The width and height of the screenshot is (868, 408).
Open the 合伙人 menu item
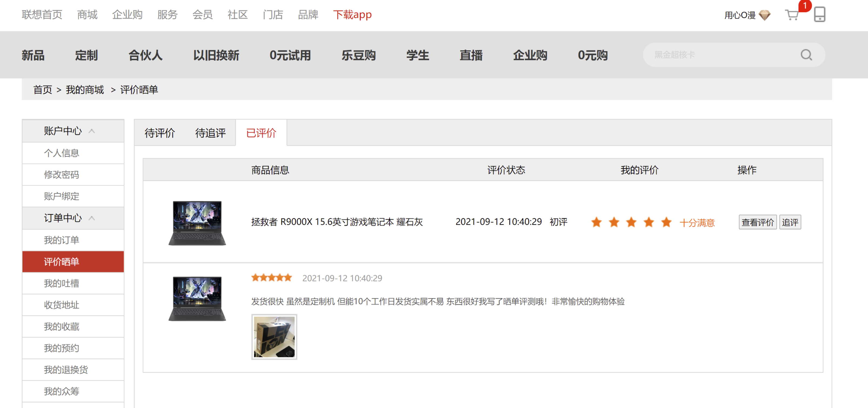(x=146, y=55)
